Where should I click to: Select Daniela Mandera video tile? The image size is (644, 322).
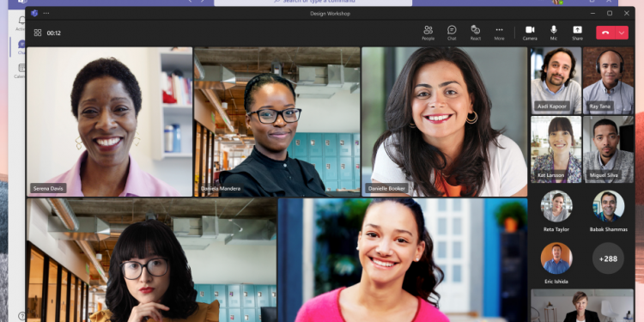(277, 122)
